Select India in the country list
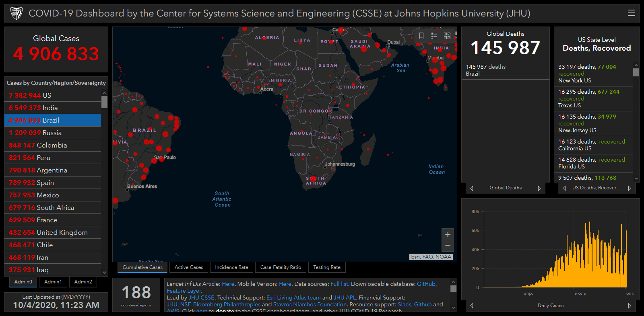The height and width of the screenshot is (316, 644). tap(53, 108)
